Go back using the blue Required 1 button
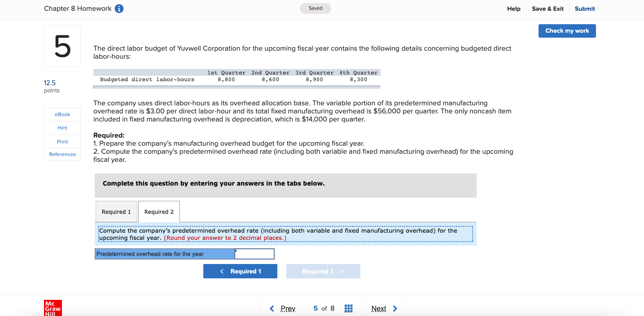This screenshot has height=316, width=644. 240,271
